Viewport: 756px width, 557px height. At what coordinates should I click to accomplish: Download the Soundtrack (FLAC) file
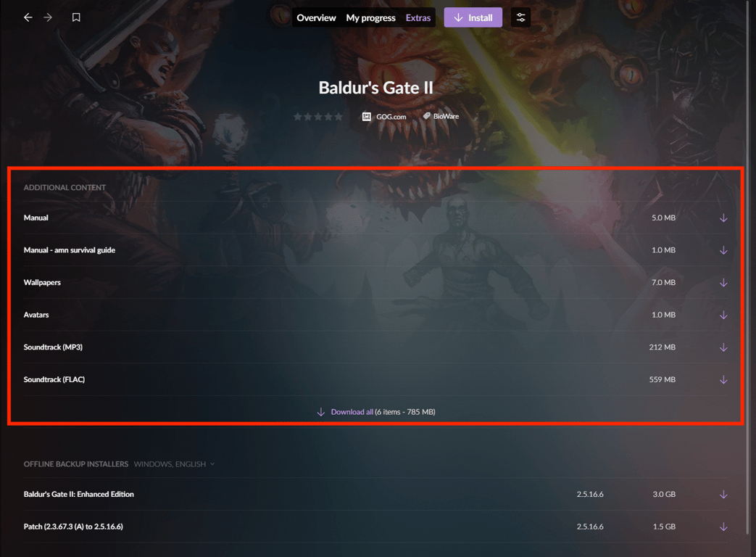[723, 379]
